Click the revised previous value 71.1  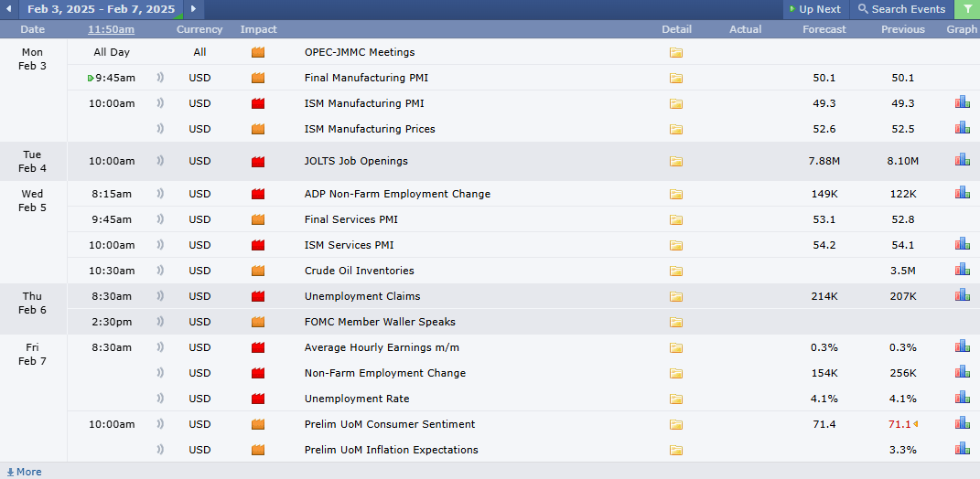[x=900, y=425]
